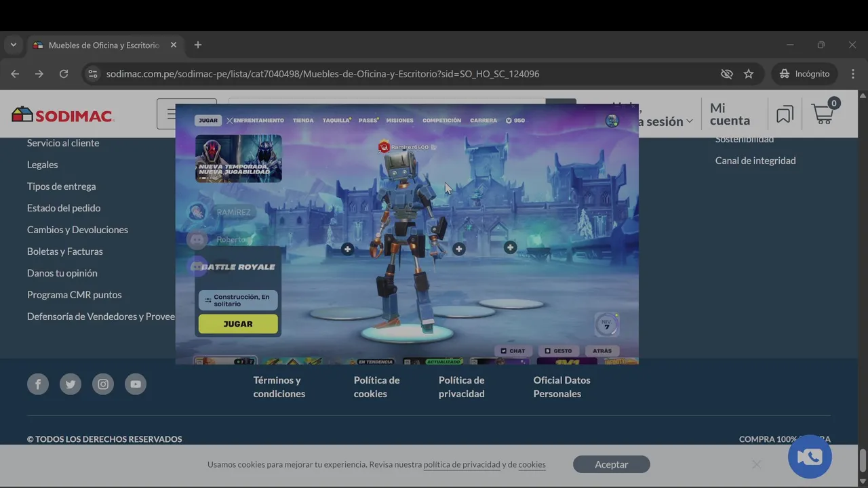Close the Muebles de Oficina y Escritorio tab
The width and height of the screenshot is (868, 488).
[x=174, y=45]
